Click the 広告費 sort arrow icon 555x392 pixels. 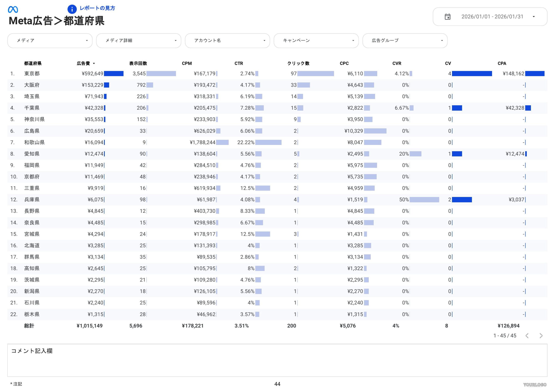[94, 63]
